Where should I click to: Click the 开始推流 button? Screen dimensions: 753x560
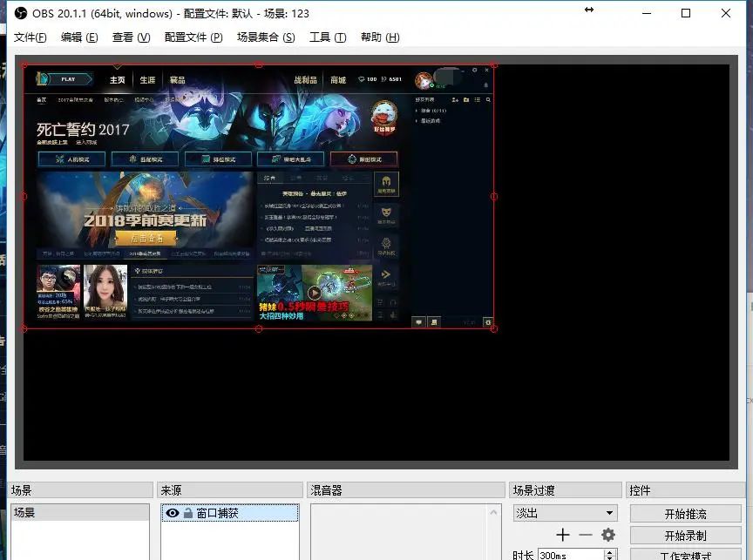tap(685, 514)
